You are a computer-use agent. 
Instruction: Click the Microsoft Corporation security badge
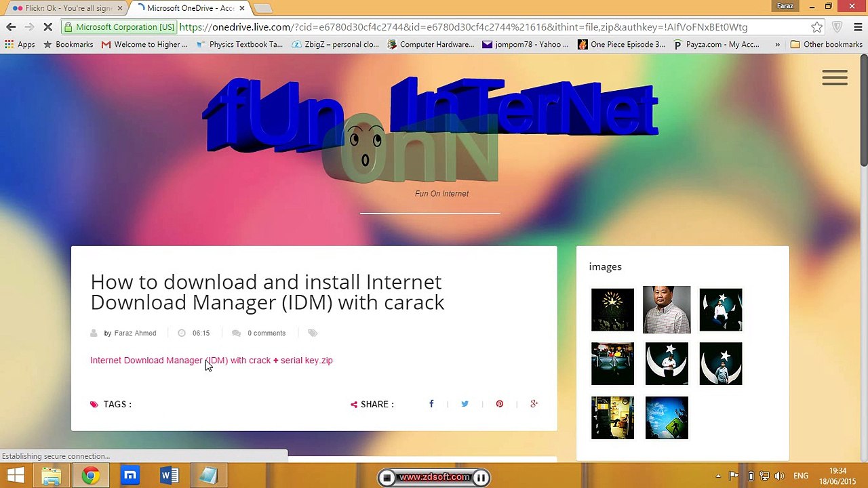coord(119,27)
